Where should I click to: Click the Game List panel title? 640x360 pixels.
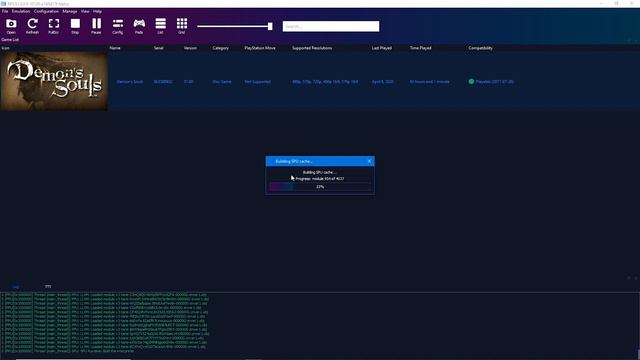[10, 40]
